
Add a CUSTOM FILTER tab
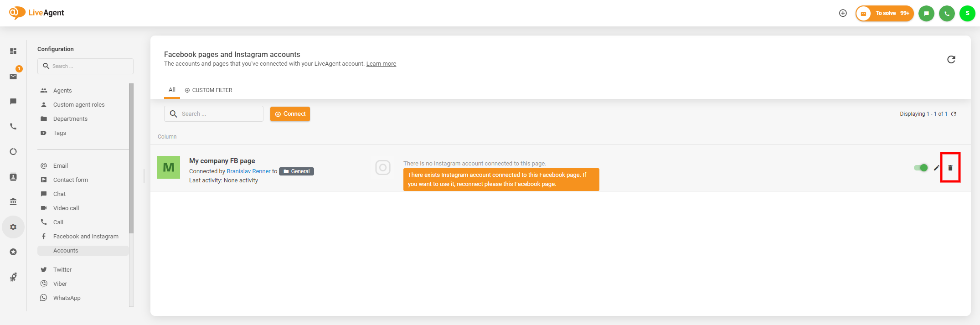pyautogui.click(x=209, y=90)
